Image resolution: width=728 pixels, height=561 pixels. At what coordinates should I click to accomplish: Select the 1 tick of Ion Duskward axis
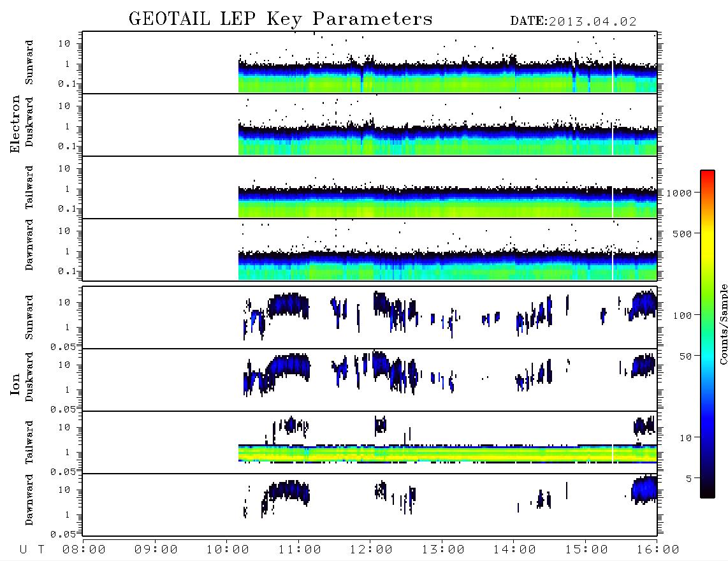coord(68,390)
